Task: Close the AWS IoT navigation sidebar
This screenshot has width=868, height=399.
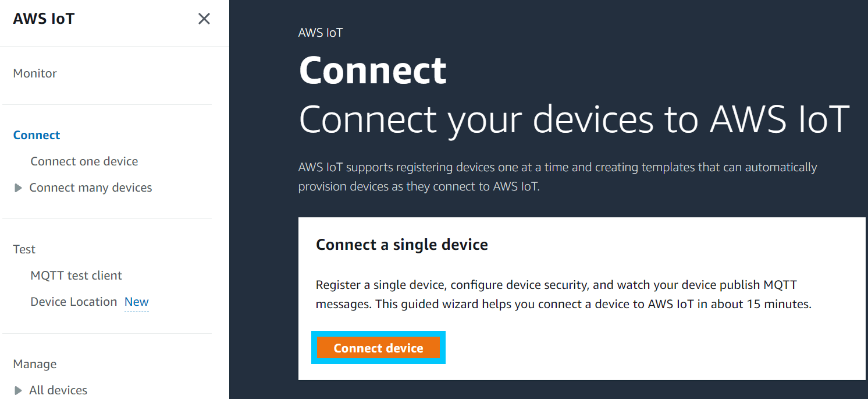Action: click(204, 19)
